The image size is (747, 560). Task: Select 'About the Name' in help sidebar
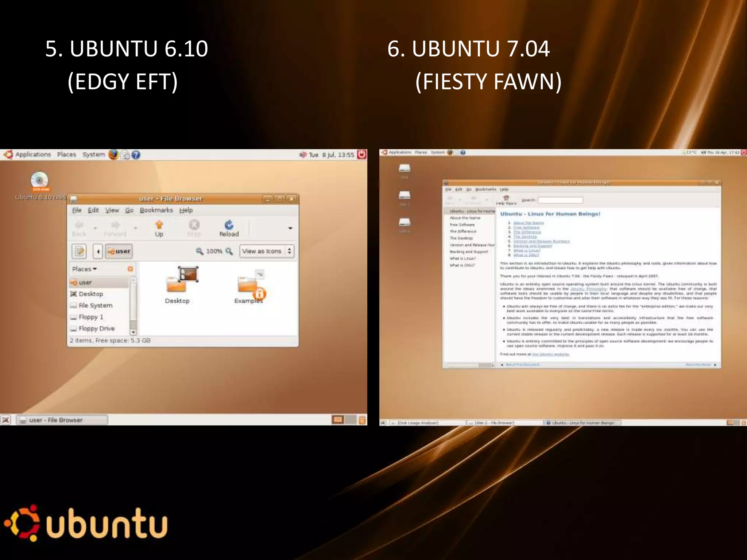(x=465, y=218)
